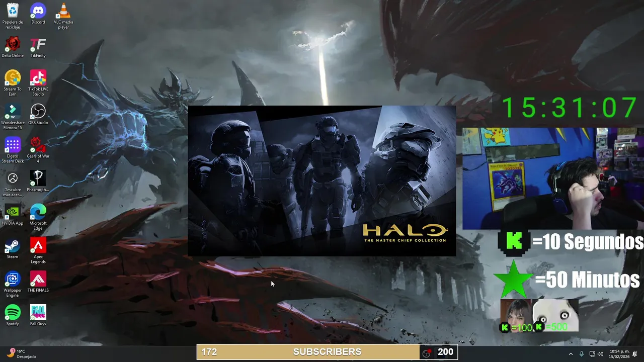644x362 pixels.
Task: Select Wondershare Filmora 15 icon
Action: pyautogui.click(x=13, y=117)
